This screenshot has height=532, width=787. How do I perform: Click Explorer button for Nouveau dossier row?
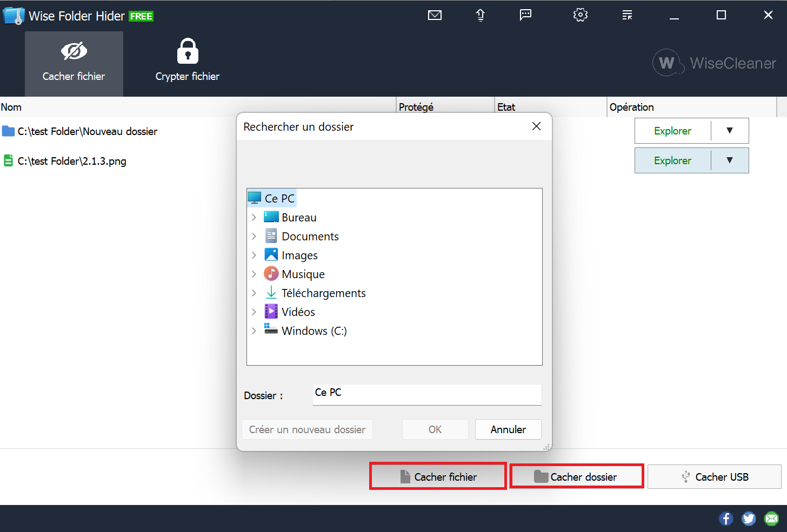672,131
